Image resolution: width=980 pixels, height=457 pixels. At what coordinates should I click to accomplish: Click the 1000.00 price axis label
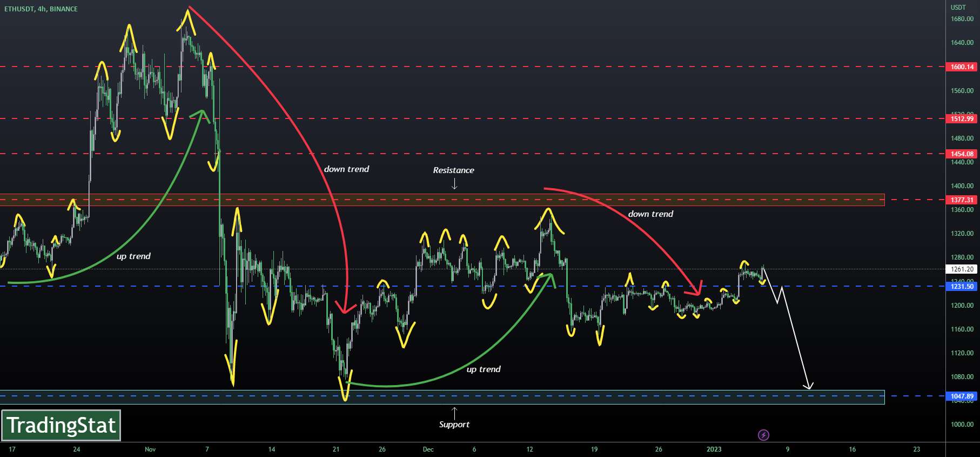pos(962,425)
